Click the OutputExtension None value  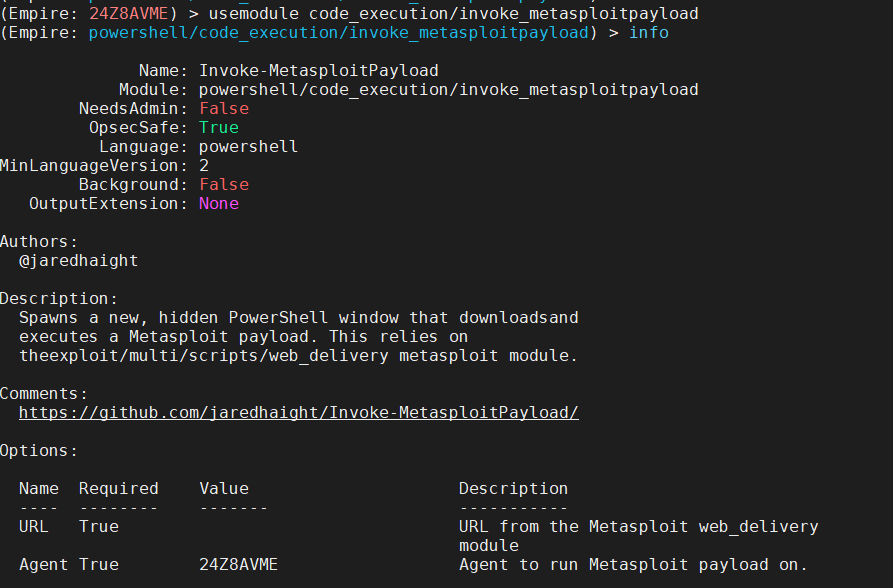pos(218,203)
